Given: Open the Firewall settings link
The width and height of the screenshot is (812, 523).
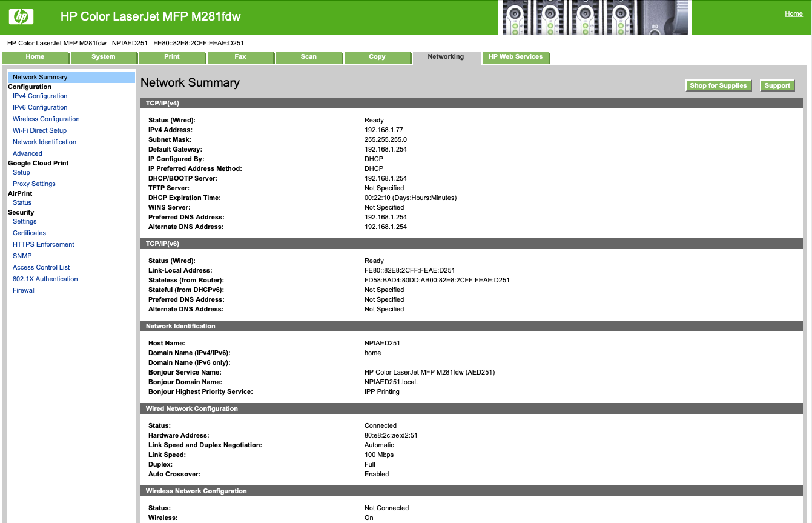Looking at the screenshot, I should coord(24,290).
